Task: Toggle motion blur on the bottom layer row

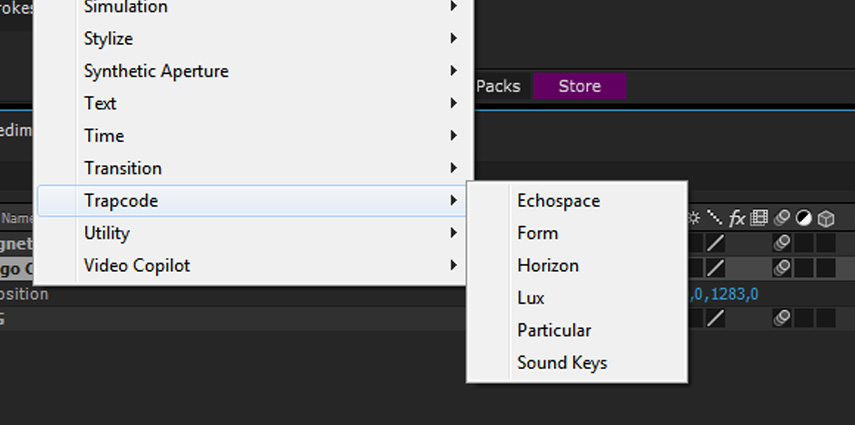Action: tap(782, 318)
